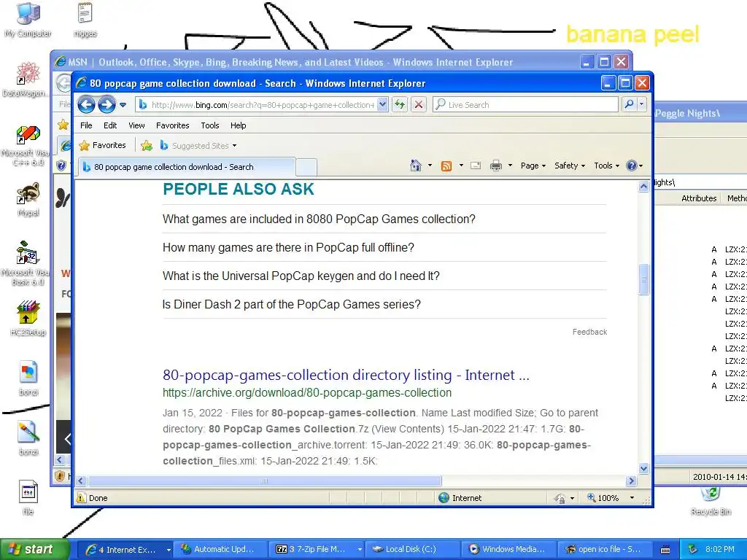Click the Favorites star button
Screen dimensions: 747x560
tap(102, 145)
